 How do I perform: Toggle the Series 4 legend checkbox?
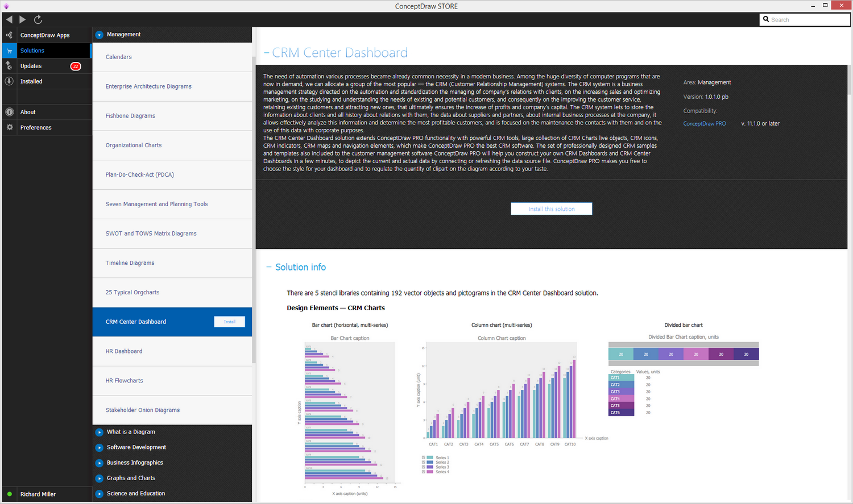click(424, 472)
